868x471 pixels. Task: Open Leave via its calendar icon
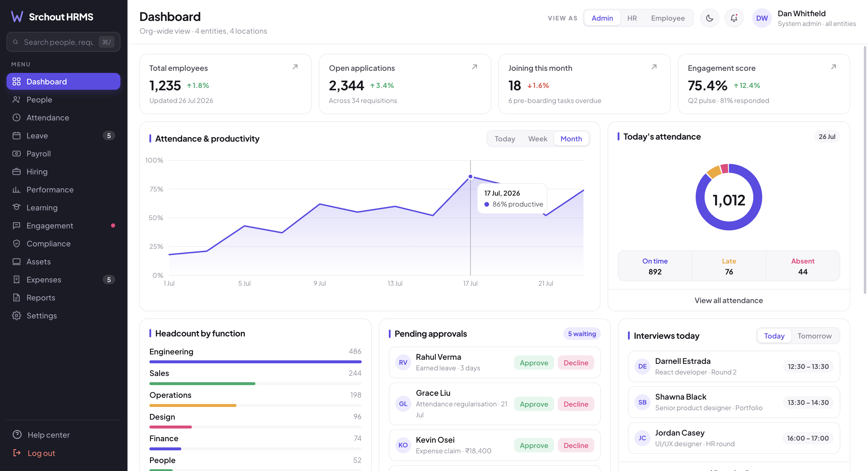17,135
